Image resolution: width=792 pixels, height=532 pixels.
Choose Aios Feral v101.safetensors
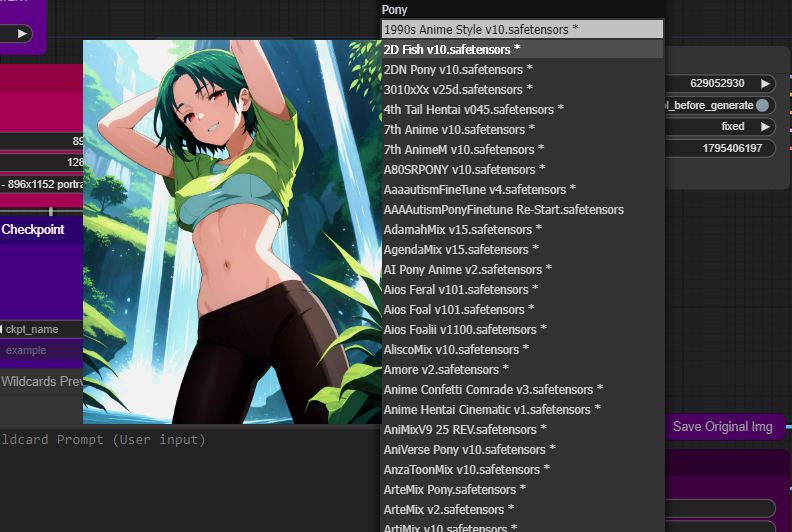(522, 289)
